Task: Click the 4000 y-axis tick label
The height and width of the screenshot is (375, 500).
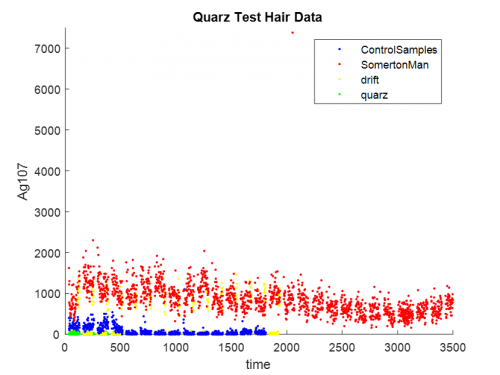Action: (47, 171)
